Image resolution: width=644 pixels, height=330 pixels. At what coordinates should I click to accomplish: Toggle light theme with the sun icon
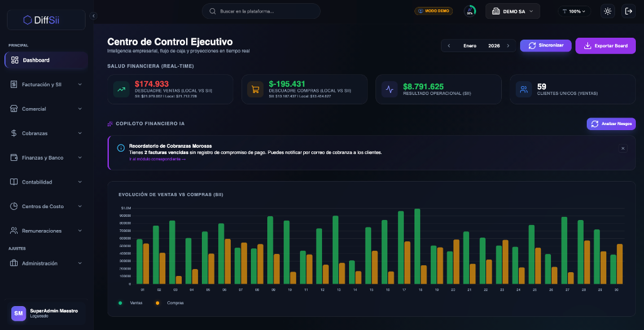(x=608, y=11)
